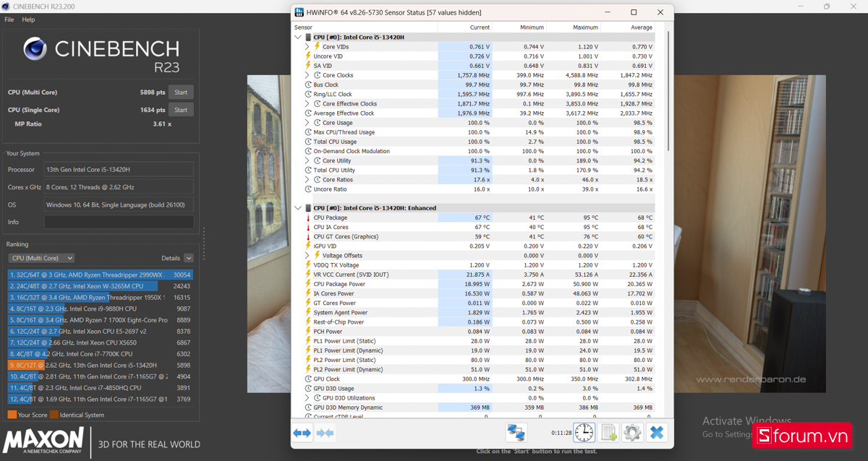Image resolution: width=868 pixels, height=461 pixels.
Task: Click the Cinebench logo sphere icon
Action: click(35, 49)
